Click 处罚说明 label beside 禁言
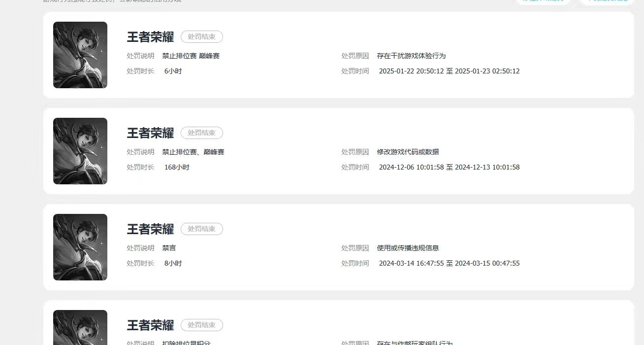 (x=141, y=248)
